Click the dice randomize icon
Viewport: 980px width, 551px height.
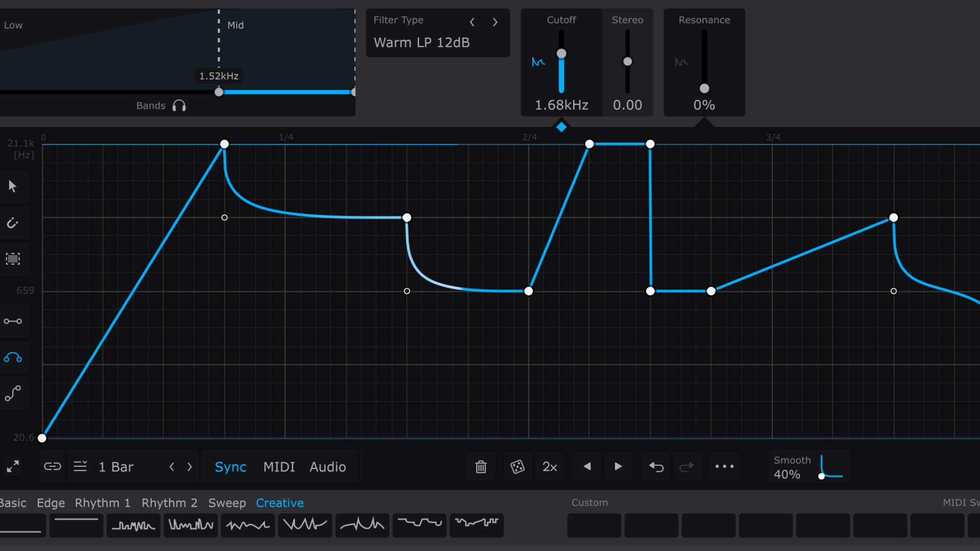(518, 466)
